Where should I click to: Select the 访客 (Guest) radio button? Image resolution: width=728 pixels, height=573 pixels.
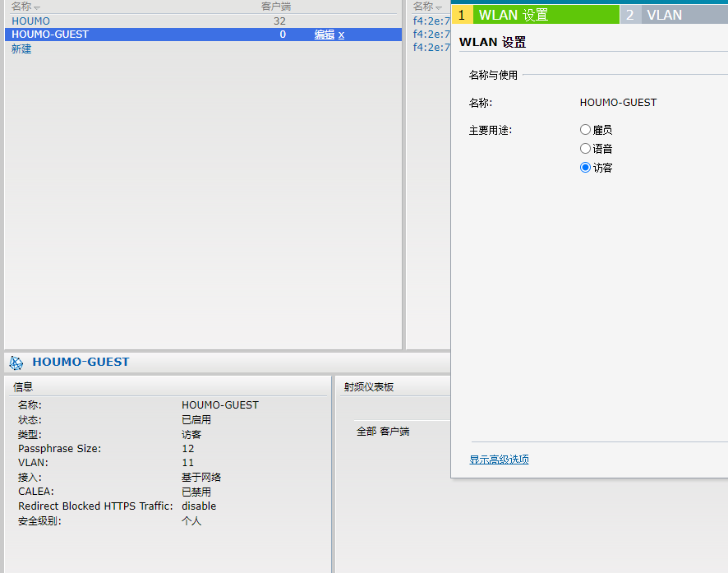pos(585,168)
